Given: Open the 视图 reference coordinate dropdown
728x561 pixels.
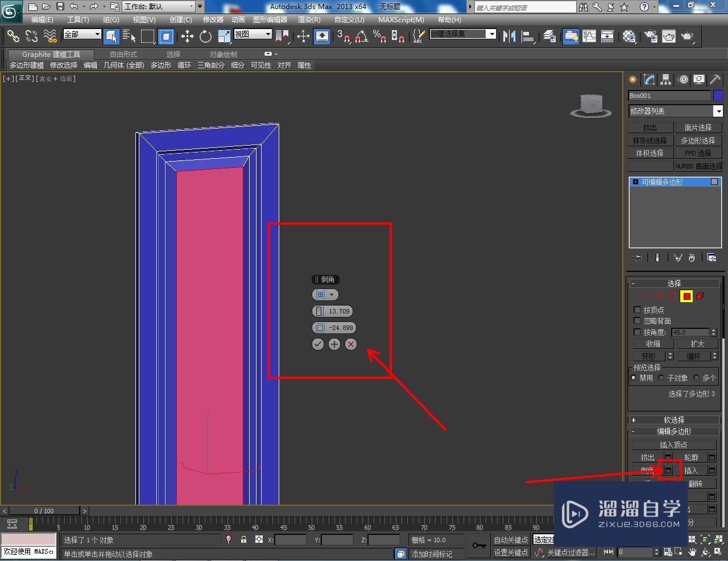Looking at the screenshot, I should tap(253, 34).
